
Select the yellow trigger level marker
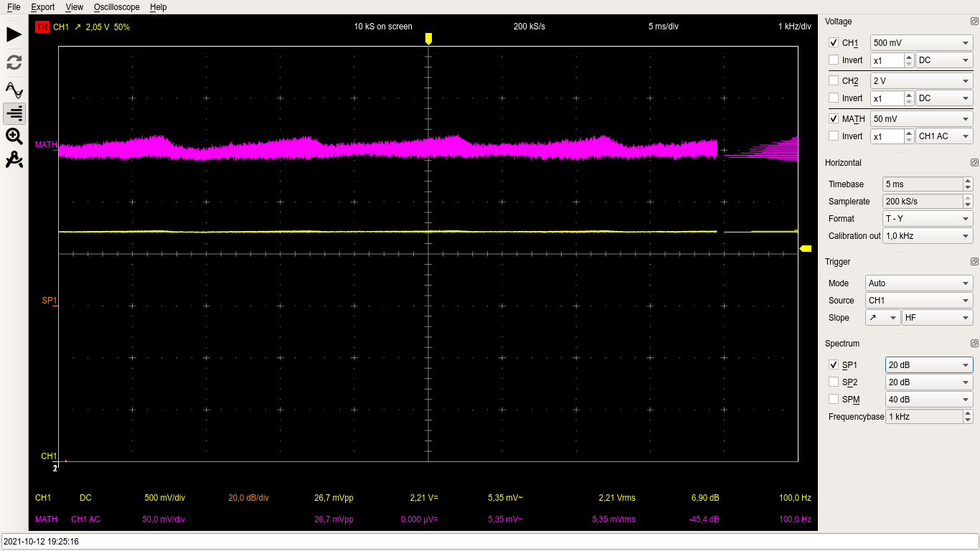(x=806, y=248)
